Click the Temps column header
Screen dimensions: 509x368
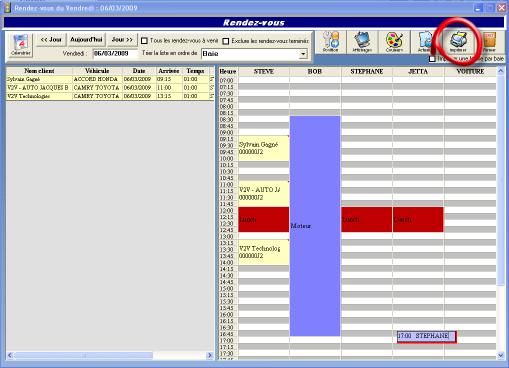(195, 71)
